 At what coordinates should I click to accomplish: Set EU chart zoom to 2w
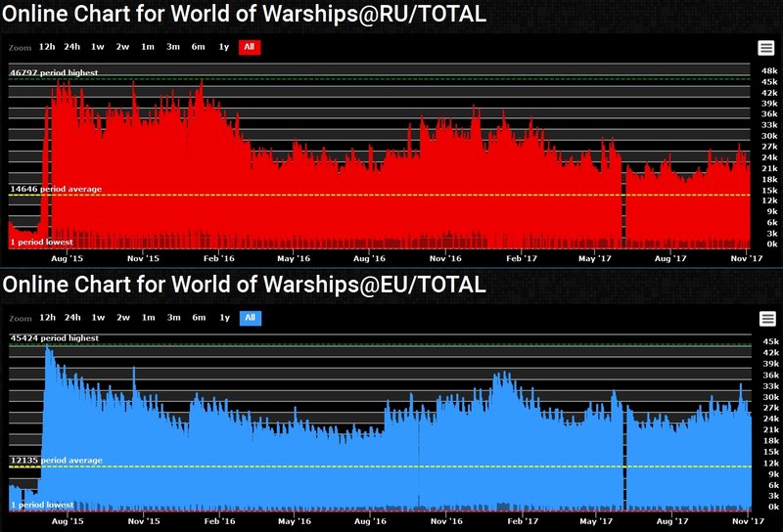123,318
